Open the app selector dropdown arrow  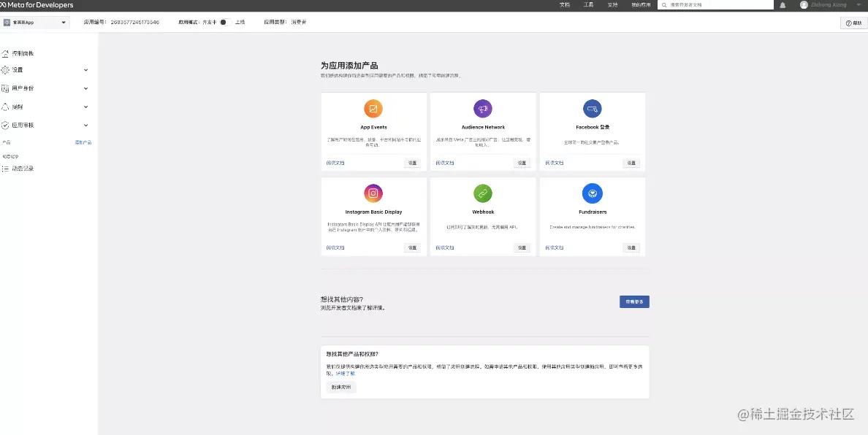pos(64,23)
